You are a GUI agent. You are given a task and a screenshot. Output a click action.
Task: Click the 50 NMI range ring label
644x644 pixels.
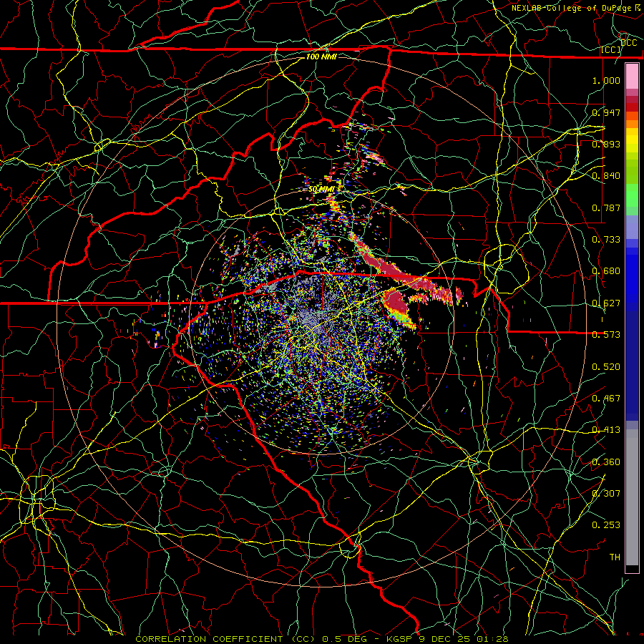tap(321, 190)
